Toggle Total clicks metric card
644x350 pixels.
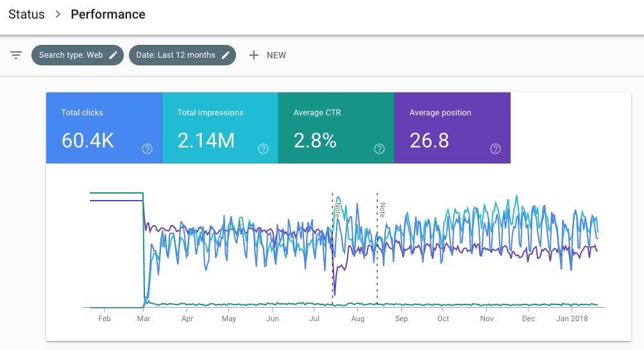coord(105,128)
